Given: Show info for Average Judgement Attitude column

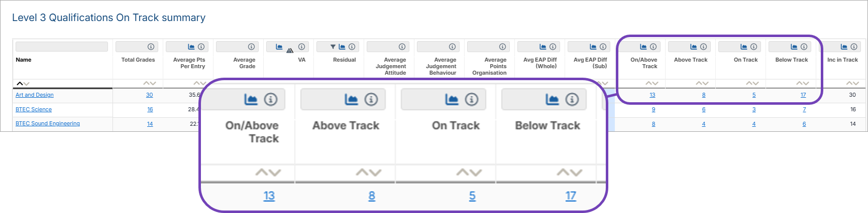Looking at the screenshot, I should [x=402, y=47].
